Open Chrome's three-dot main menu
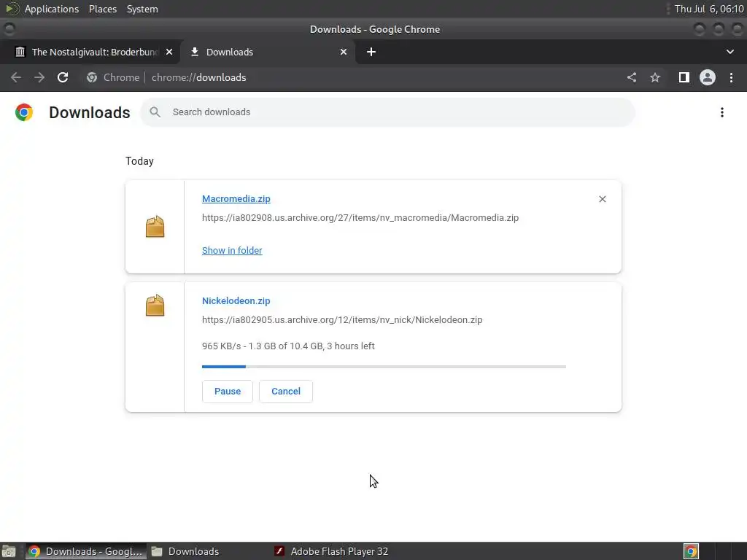 (731, 77)
